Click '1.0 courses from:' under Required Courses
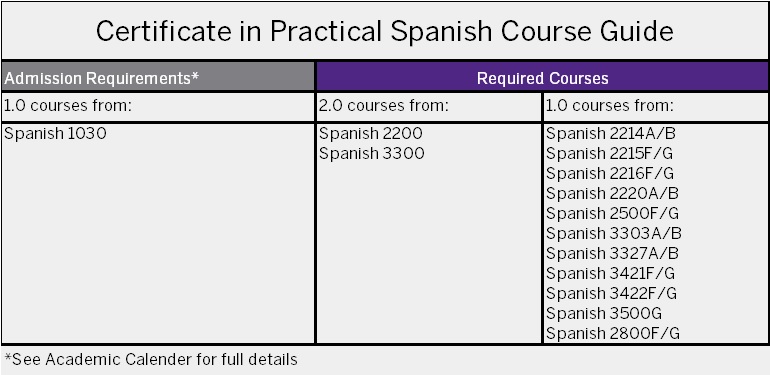 pos(609,106)
